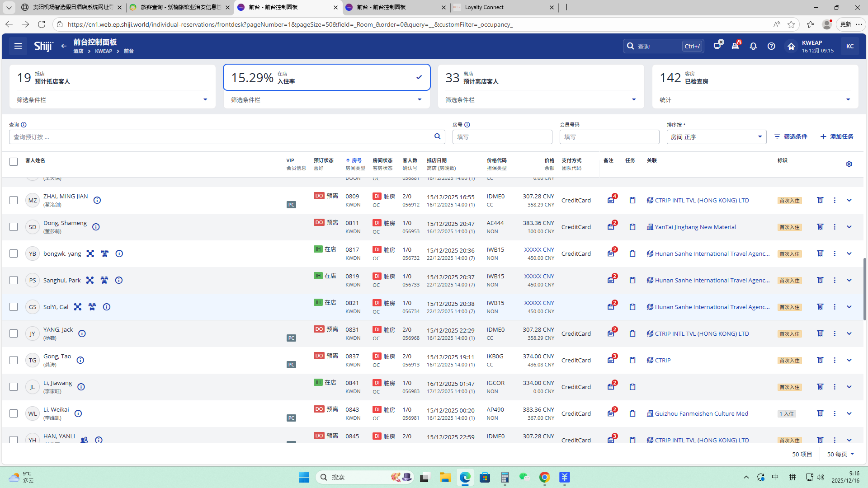Open Guizhou Fanmeishen Culture Med link
The height and width of the screenshot is (488, 868).
pyautogui.click(x=701, y=413)
